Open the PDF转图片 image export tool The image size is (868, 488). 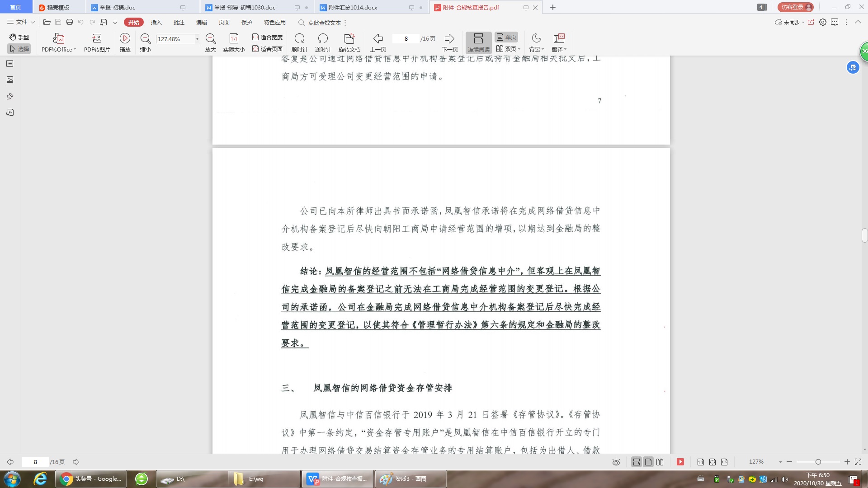coord(97,43)
